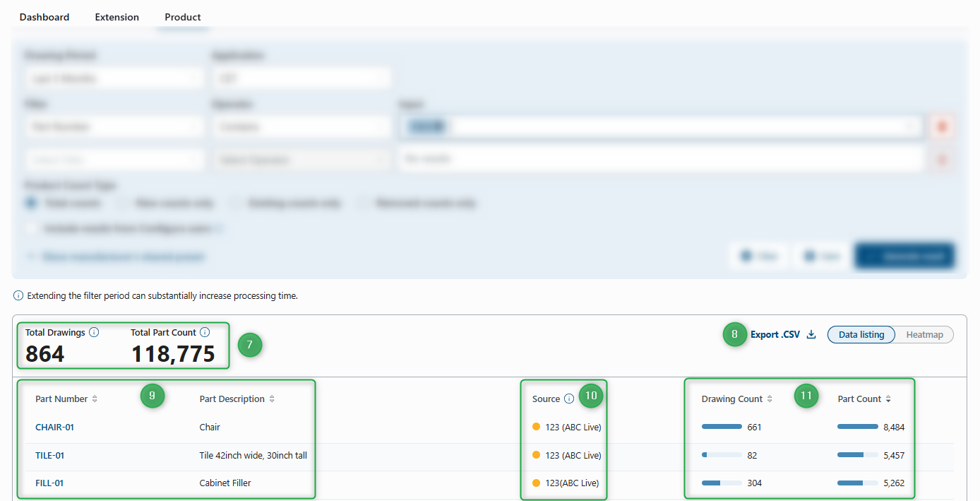Viewport: 980px width, 501px height.
Task: Open the Source column info icon
Action: [569, 399]
